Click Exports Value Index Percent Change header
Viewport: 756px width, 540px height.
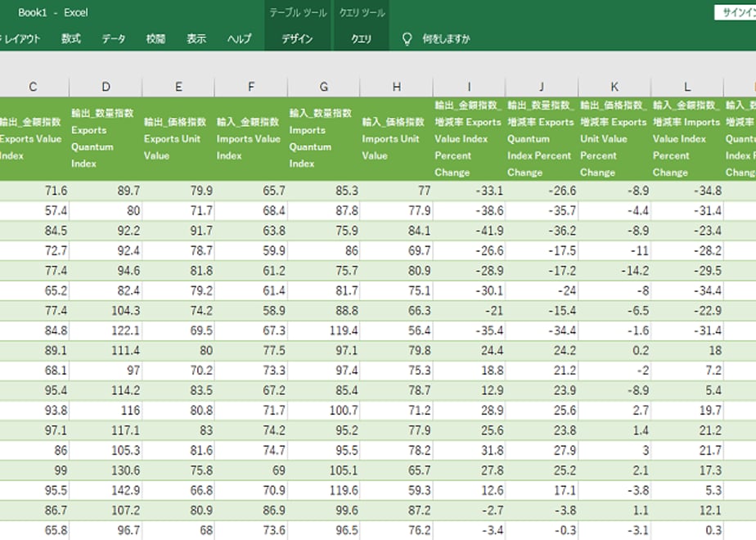[469, 139]
